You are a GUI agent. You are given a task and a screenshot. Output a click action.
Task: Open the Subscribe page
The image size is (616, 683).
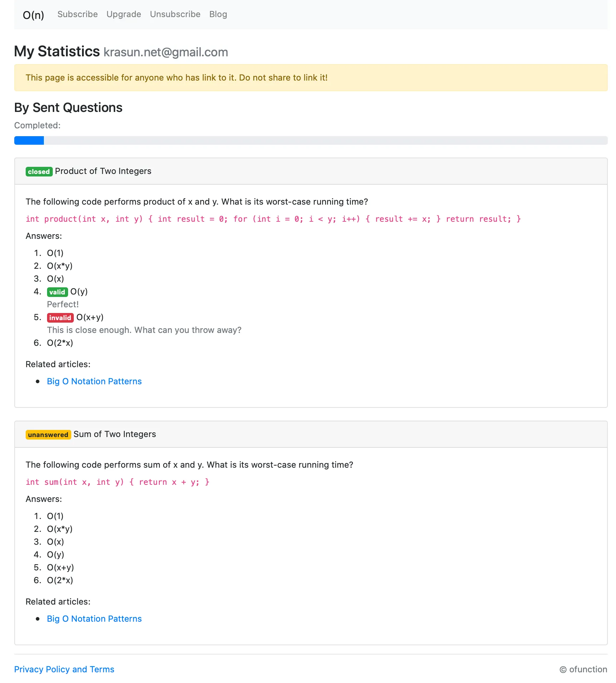(x=77, y=14)
